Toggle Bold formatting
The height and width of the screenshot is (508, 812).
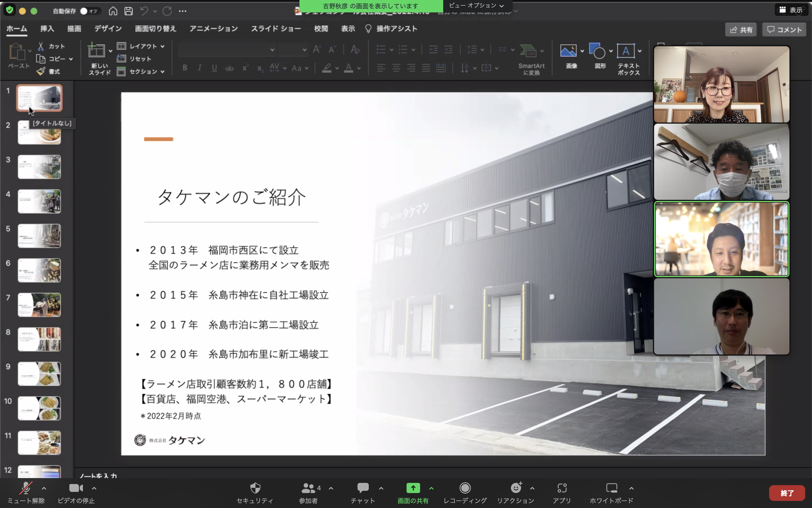(x=185, y=68)
